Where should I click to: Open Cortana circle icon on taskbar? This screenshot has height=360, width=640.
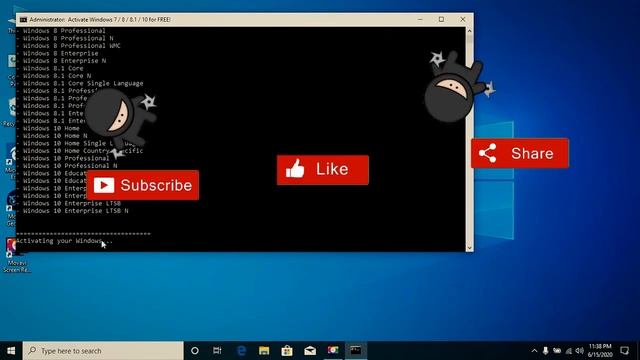point(195,351)
